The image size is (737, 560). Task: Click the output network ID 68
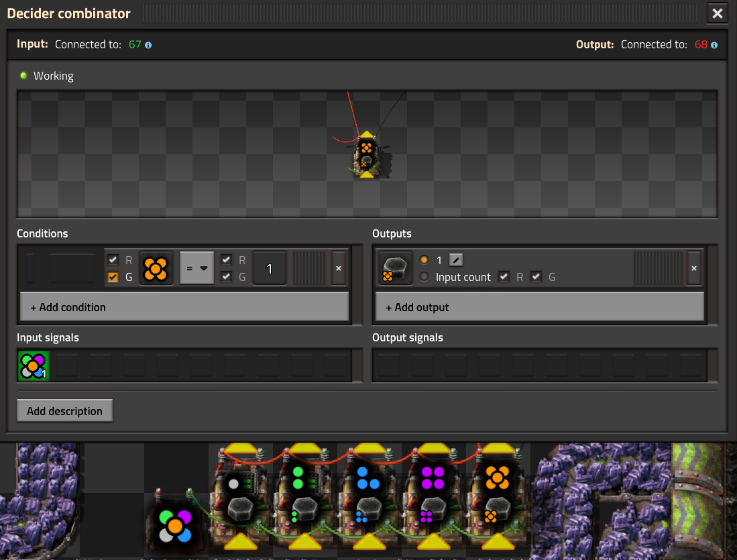(701, 45)
